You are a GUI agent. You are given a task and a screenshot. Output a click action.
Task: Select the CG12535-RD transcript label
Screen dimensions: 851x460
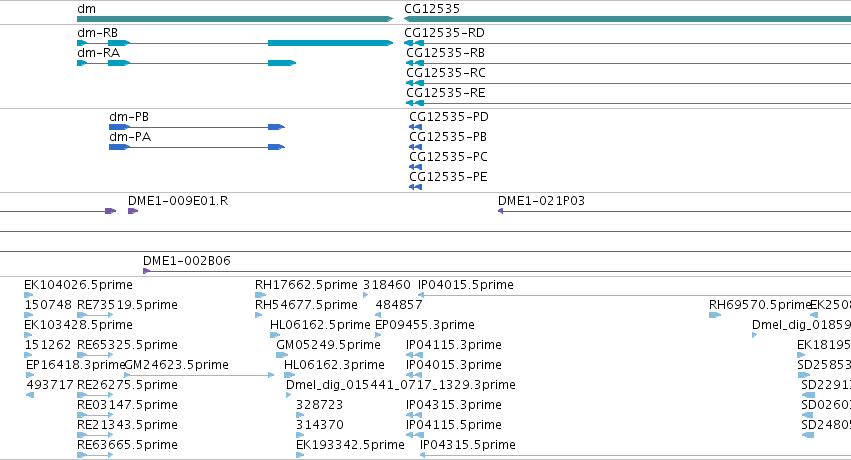click(444, 33)
